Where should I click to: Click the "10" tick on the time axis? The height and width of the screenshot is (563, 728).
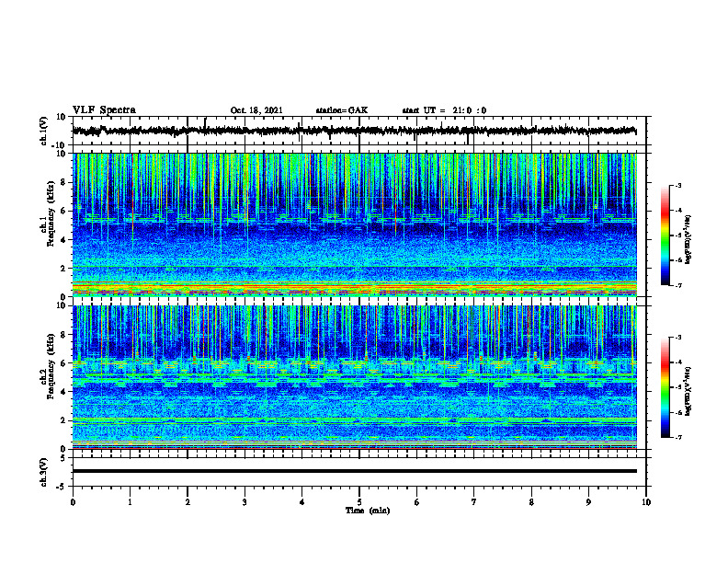pyautogui.click(x=646, y=502)
